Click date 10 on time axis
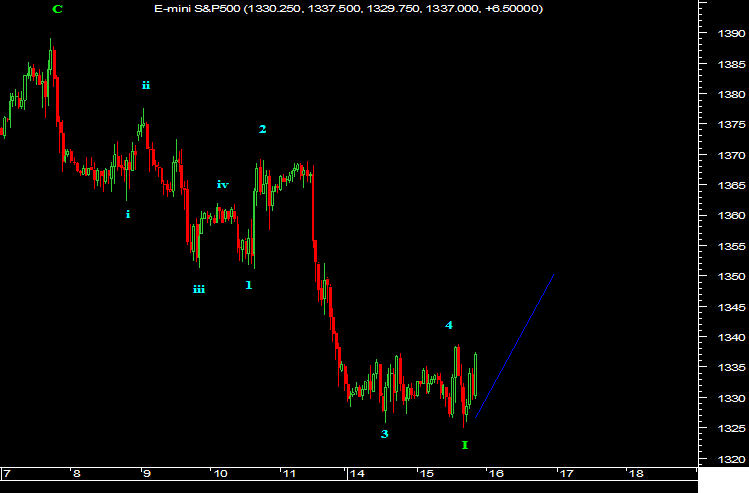 click(220, 474)
